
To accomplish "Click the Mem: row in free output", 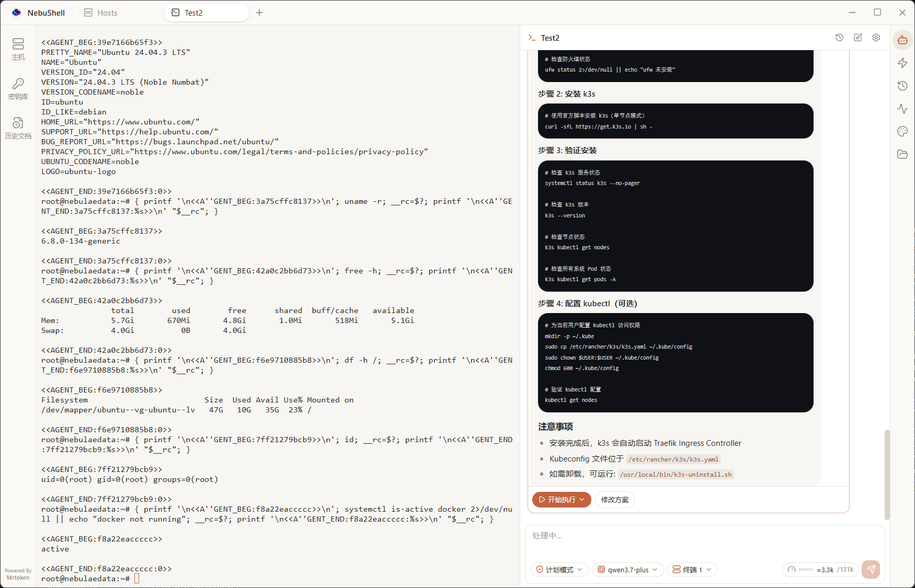I will 227,320.
